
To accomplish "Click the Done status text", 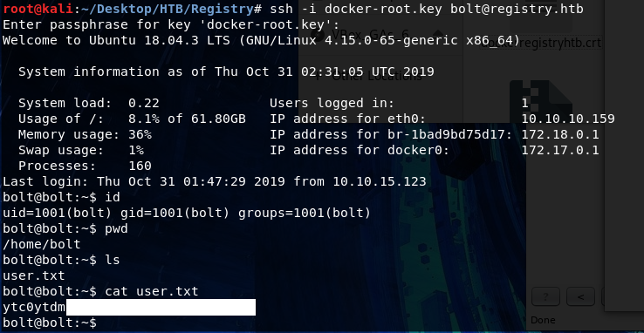I will click(543, 320).
